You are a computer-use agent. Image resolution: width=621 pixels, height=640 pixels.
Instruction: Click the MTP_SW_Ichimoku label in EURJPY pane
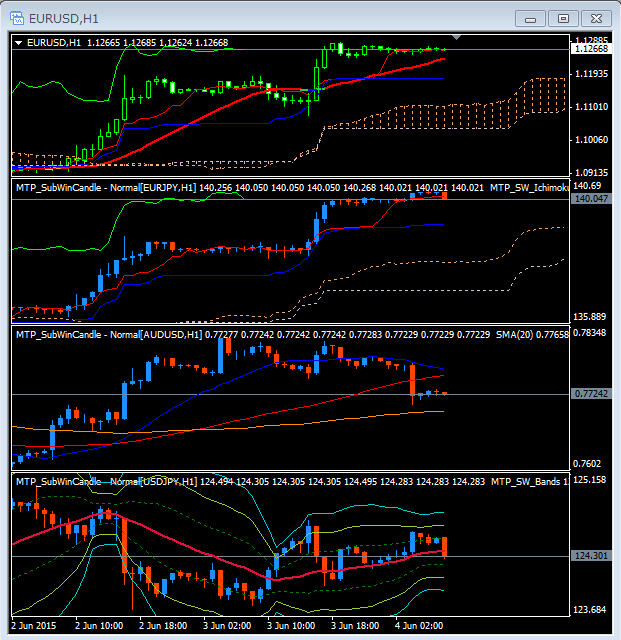pyautogui.click(x=529, y=188)
